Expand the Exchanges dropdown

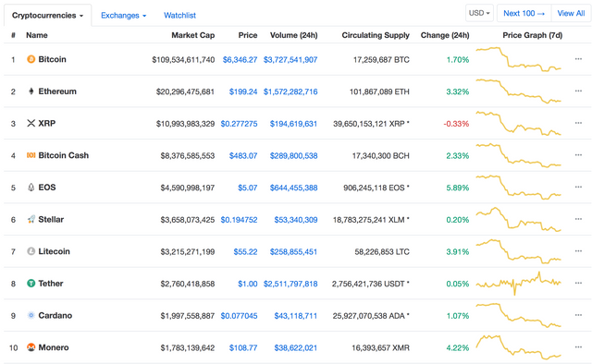pos(123,16)
